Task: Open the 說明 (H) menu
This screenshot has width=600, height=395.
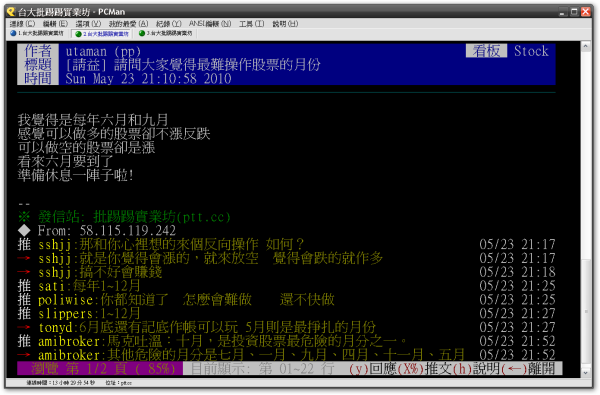Action: [x=285, y=24]
